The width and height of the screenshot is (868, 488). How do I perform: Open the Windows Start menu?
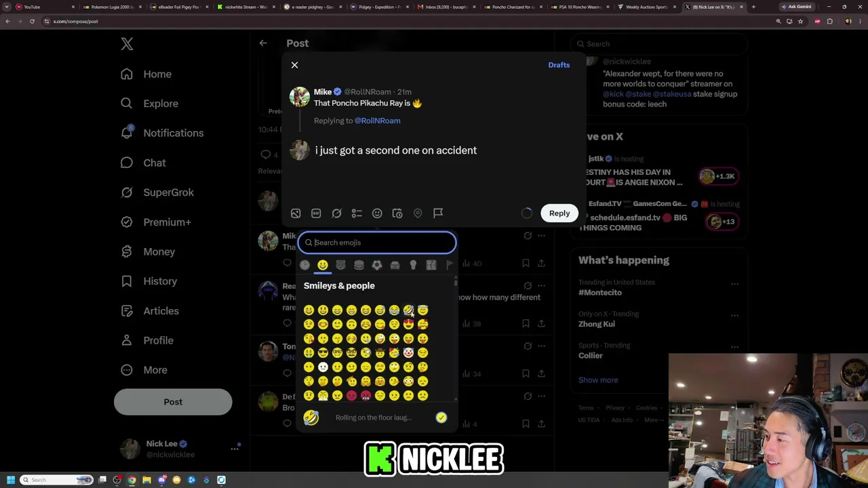click(10, 480)
